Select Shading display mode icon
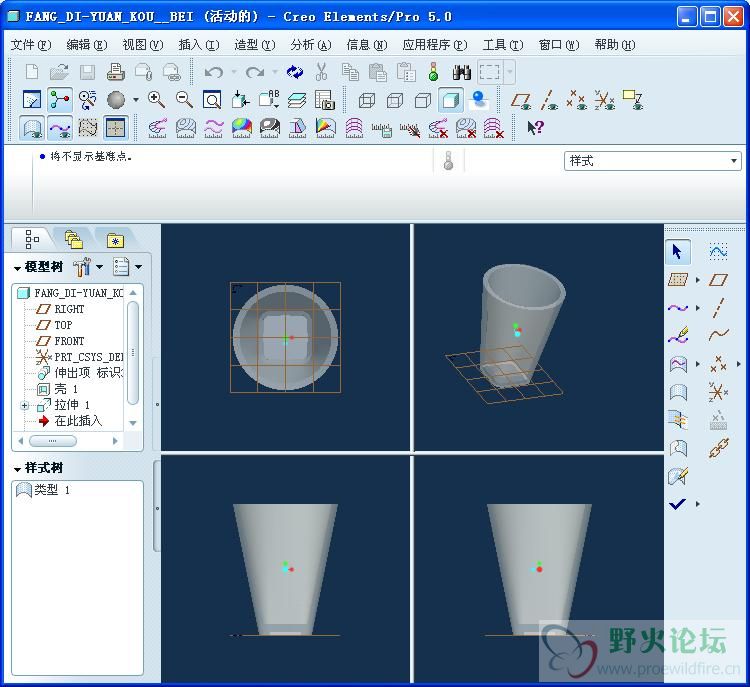This screenshot has height=687, width=750. pos(451,100)
